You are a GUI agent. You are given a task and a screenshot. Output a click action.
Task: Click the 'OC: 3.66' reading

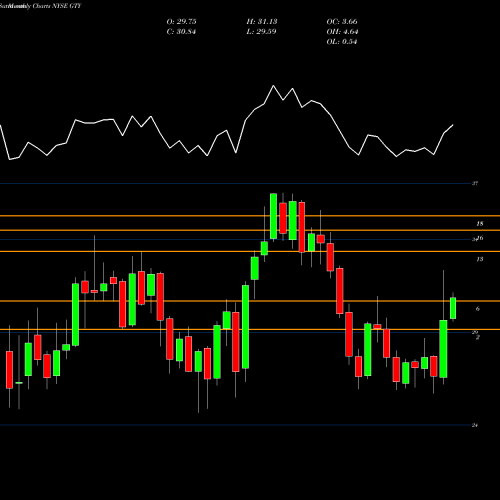coord(342,22)
